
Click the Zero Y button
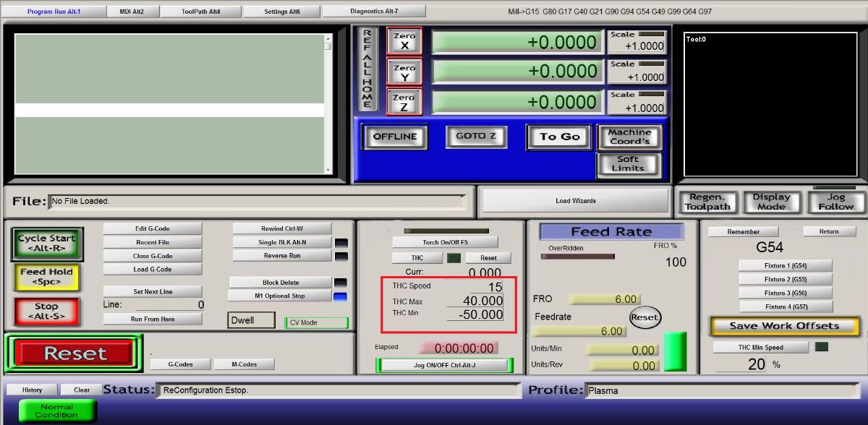[404, 72]
